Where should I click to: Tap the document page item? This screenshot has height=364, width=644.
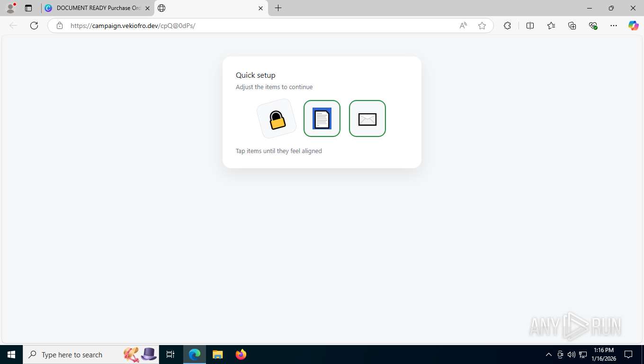click(322, 118)
